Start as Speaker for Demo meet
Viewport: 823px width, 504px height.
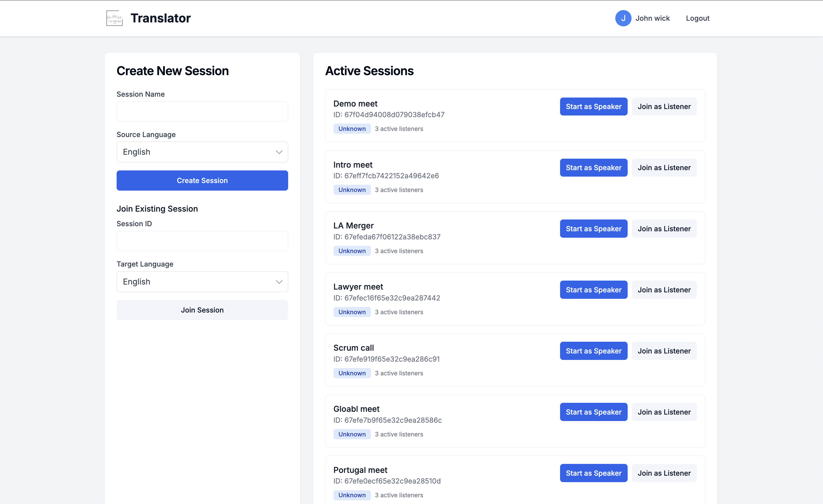pos(593,107)
